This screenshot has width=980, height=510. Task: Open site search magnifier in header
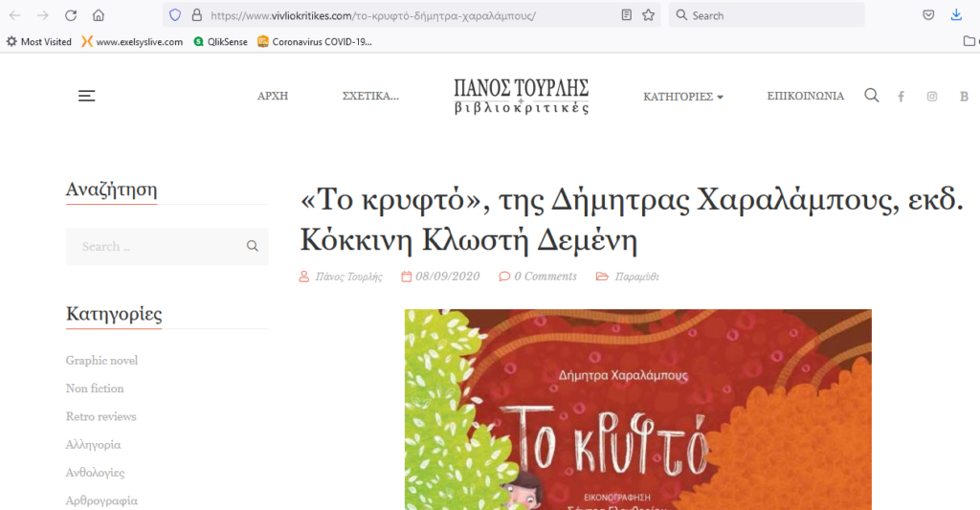click(x=871, y=96)
